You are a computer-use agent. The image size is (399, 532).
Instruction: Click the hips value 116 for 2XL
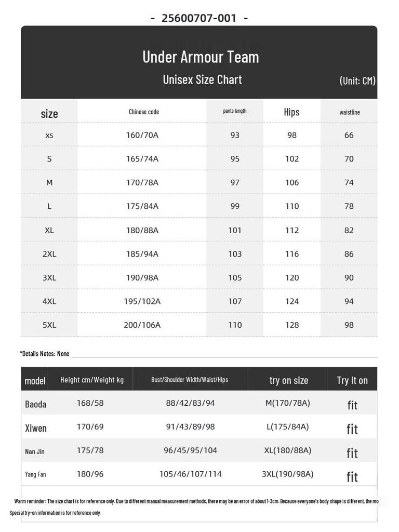pos(292,254)
